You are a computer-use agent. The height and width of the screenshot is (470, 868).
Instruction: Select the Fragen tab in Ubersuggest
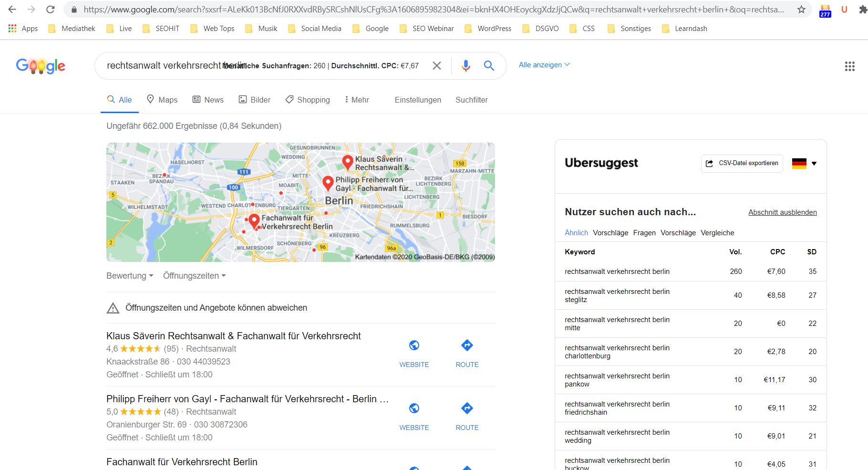[x=644, y=233]
